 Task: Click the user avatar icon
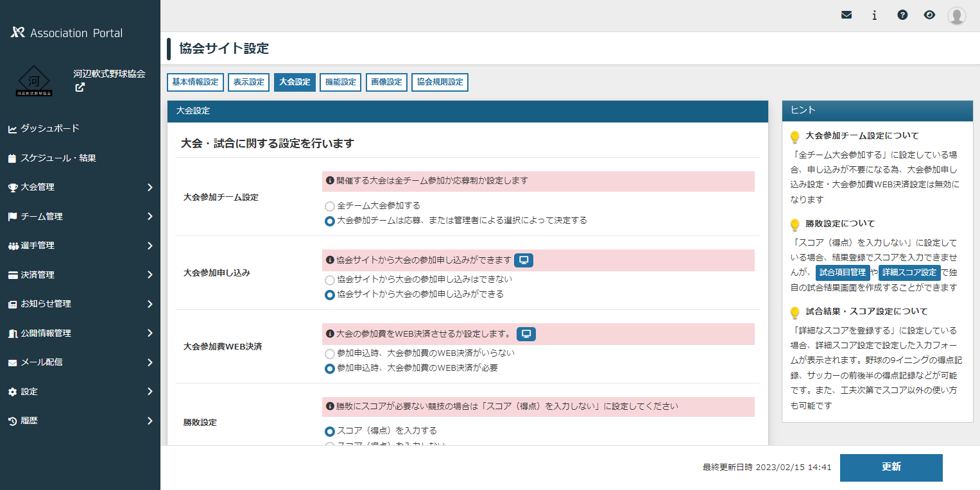pyautogui.click(x=956, y=15)
